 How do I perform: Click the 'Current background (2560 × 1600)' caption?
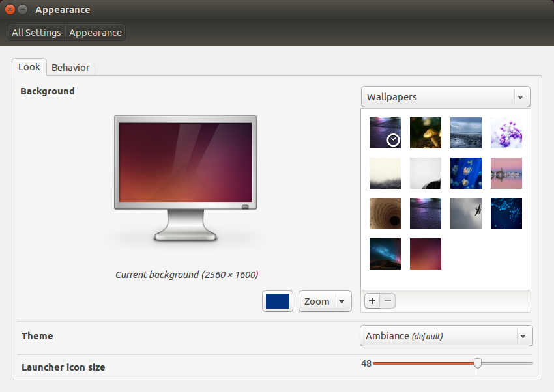pos(187,275)
